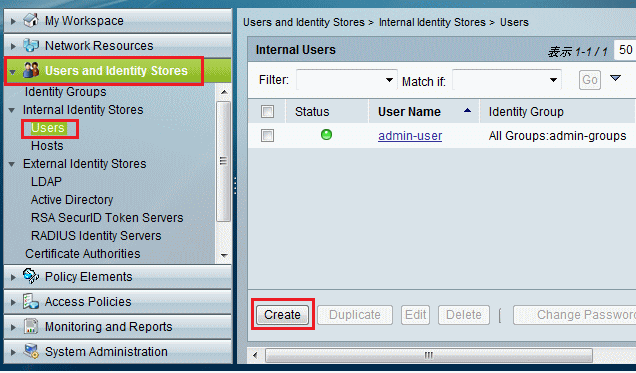Image resolution: width=636 pixels, height=373 pixels.
Task: Select Internal Identity Stores tree item
Action: (x=83, y=110)
